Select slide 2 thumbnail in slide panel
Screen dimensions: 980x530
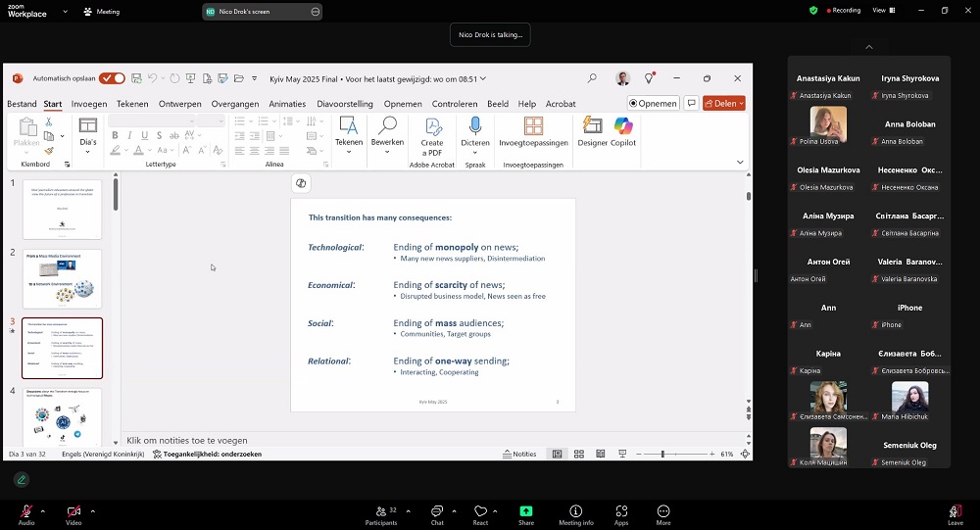click(62, 279)
